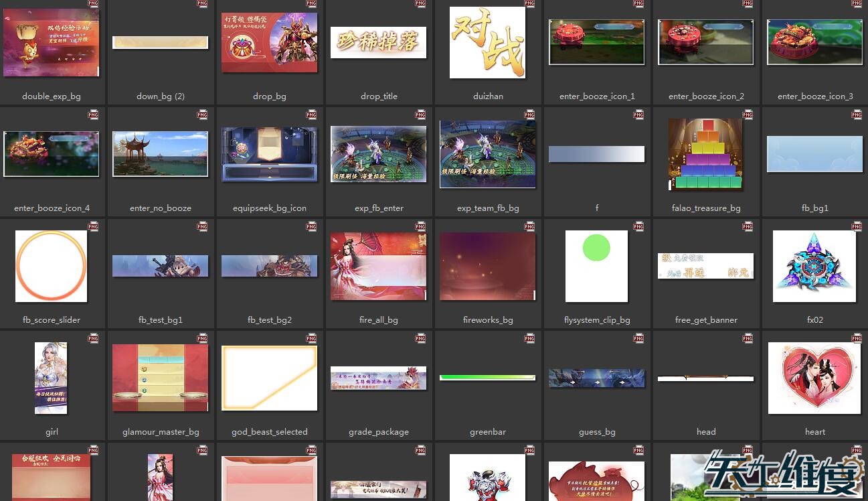Click the fb_score_slider orange ring thumbnail

pyautogui.click(x=52, y=266)
